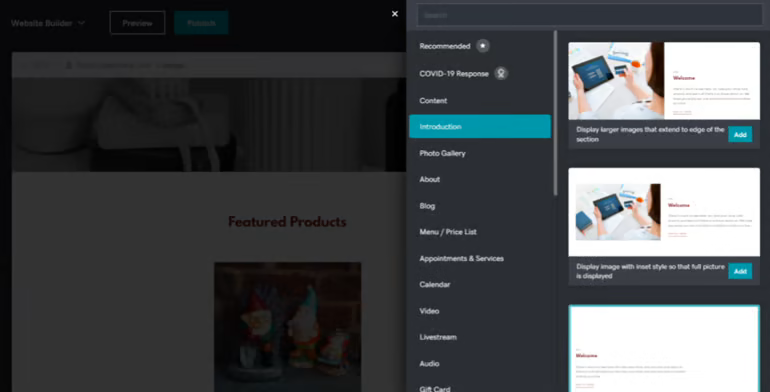Click the star icon beside Recommended
Viewport: 770px width, 392px height.
click(x=483, y=46)
